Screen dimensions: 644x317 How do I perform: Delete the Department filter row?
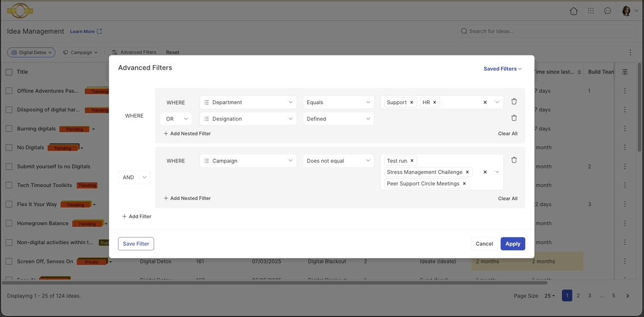click(514, 102)
